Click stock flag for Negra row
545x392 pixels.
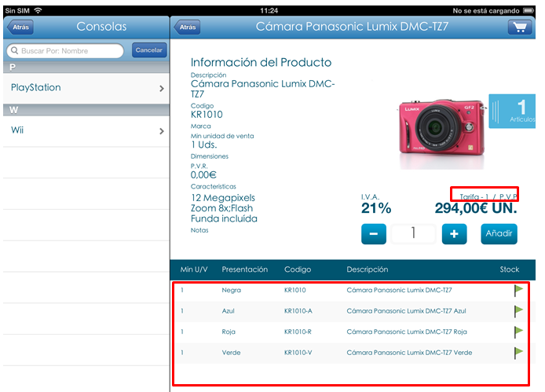tap(518, 291)
